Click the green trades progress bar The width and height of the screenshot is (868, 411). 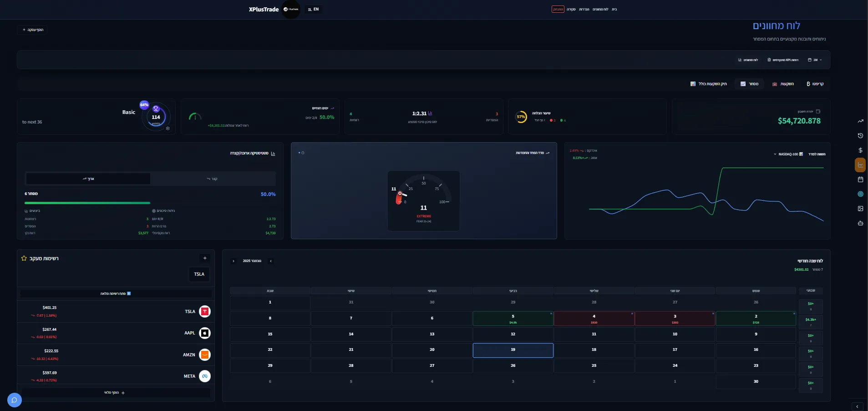coord(87,203)
